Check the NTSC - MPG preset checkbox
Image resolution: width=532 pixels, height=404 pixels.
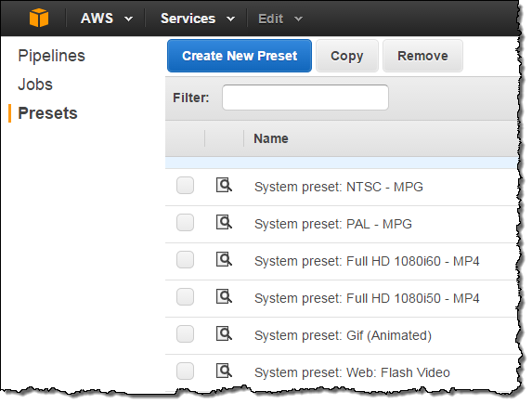pos(186,186)
